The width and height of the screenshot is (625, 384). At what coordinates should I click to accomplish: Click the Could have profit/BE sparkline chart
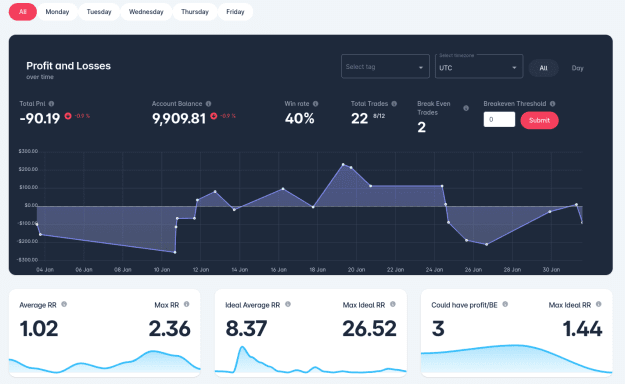coord(517,359)
